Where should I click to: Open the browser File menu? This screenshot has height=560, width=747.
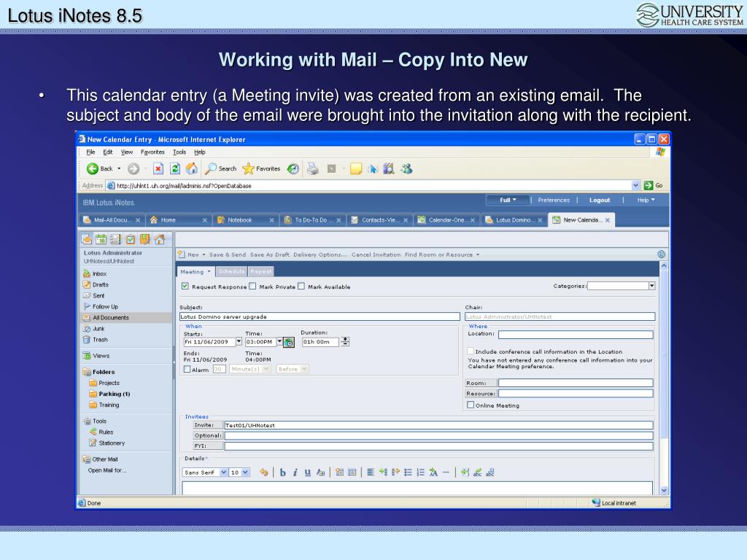click(90, 152)
